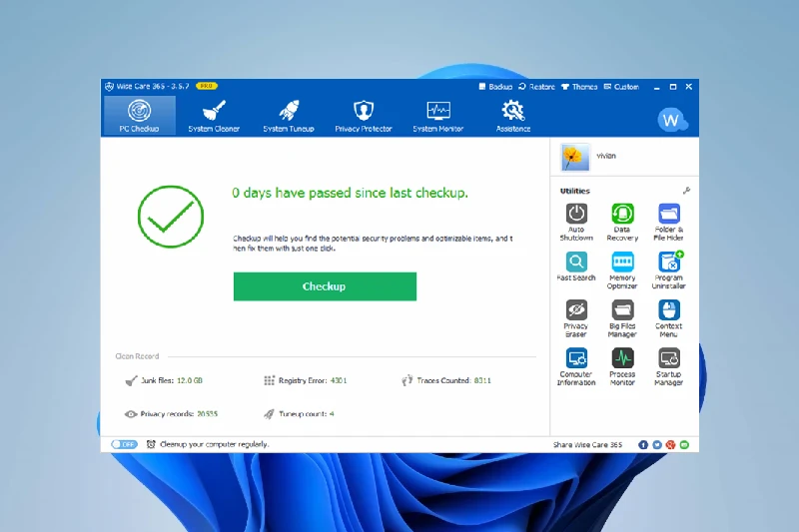This screenshot has width=799, height=532.
Task: Launch Auto Shutdown utility
Action: pos(576,222)
